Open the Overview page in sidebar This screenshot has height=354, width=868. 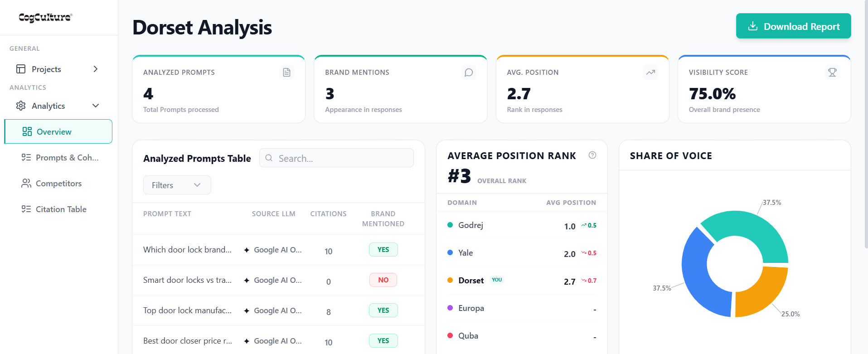pyautogui.click(x=58, y=131)
